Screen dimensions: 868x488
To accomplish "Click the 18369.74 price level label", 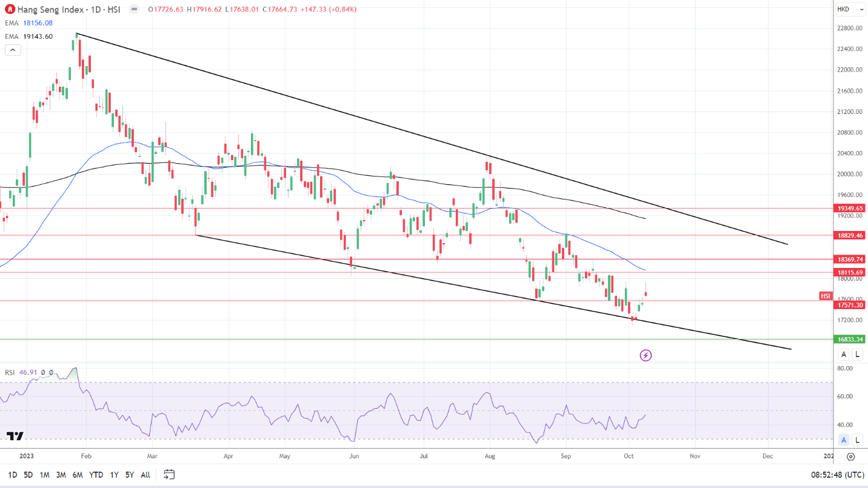I will point(850,259).
